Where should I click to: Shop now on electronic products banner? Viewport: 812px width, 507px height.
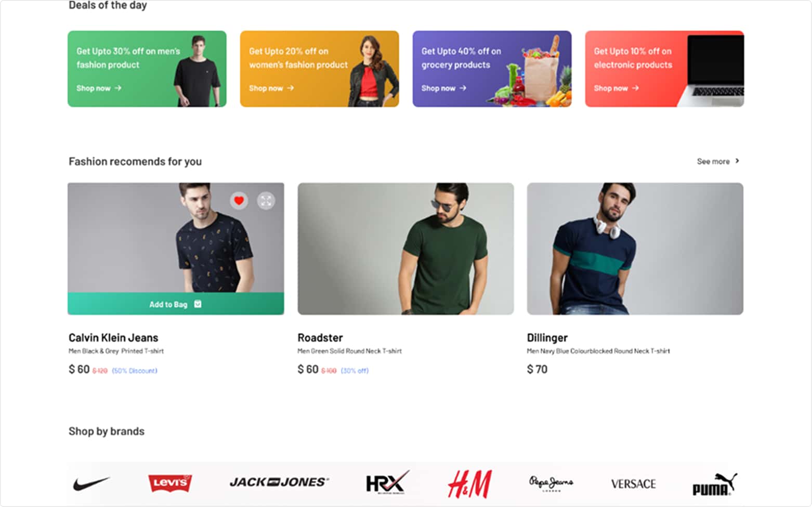617,88
